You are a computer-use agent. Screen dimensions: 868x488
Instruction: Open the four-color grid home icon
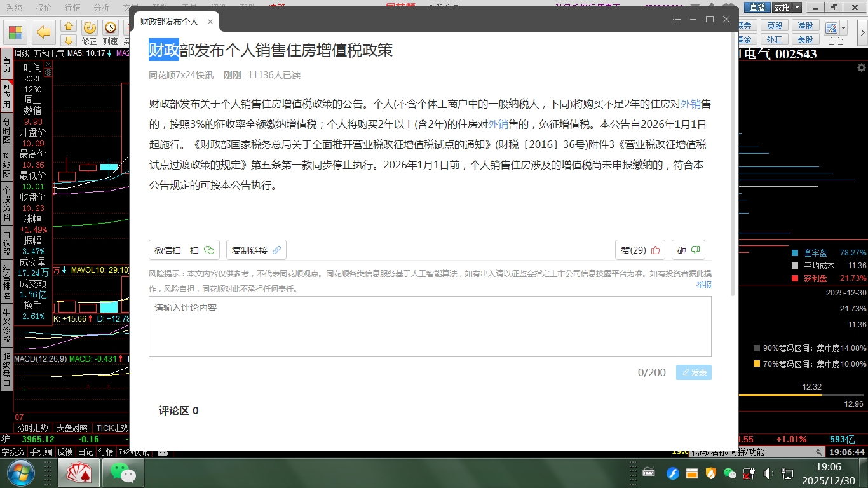pos(15,32)
